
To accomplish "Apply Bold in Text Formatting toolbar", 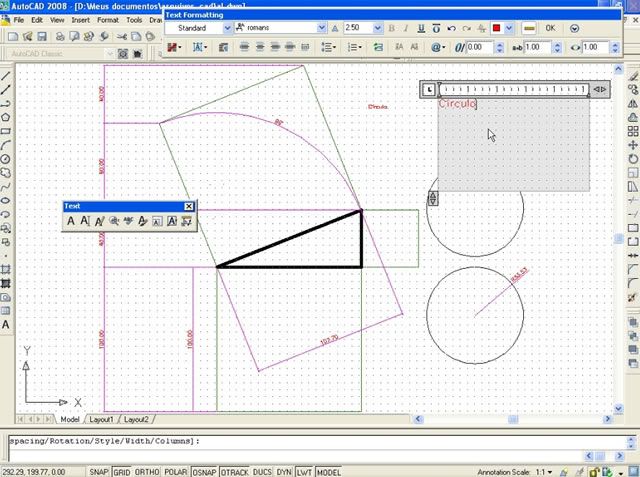I will [391, 28].
